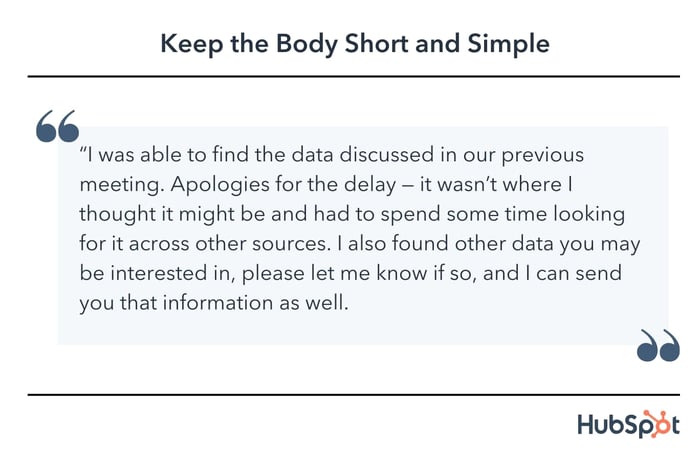Click the HubSpot logo
Image resolution: width=700 pixels, height=454 pixels.
[x=628, y=424]
